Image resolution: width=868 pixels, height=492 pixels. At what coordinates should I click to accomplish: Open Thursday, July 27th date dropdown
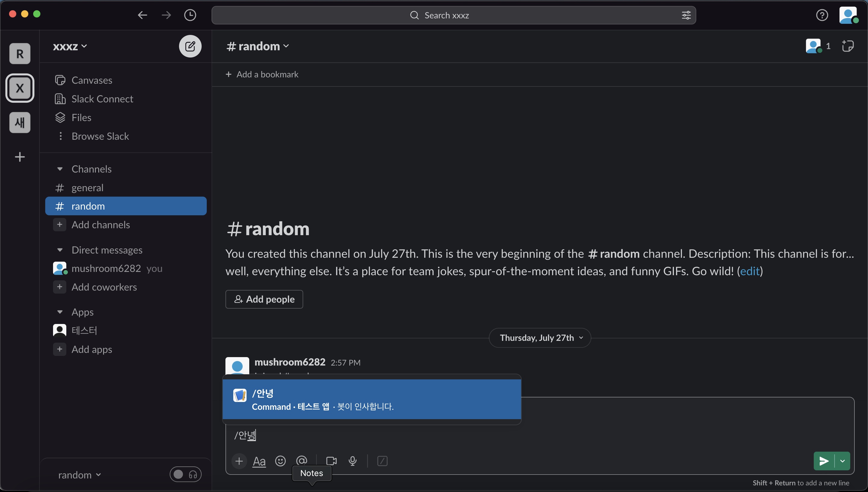pos(540,338)
